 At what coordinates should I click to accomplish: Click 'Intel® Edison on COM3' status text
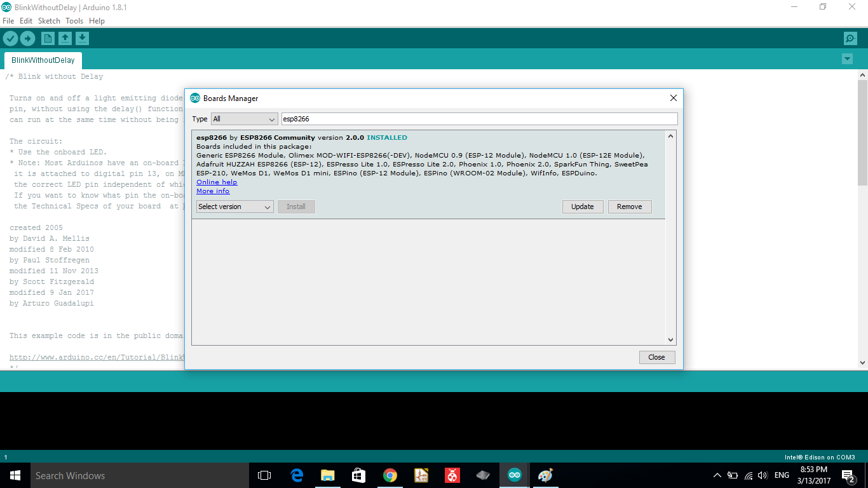[820, 457]
